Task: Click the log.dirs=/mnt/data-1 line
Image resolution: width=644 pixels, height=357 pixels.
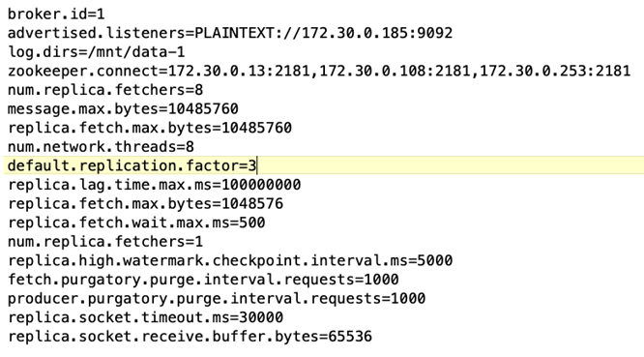Action: (x=97, y=52)
